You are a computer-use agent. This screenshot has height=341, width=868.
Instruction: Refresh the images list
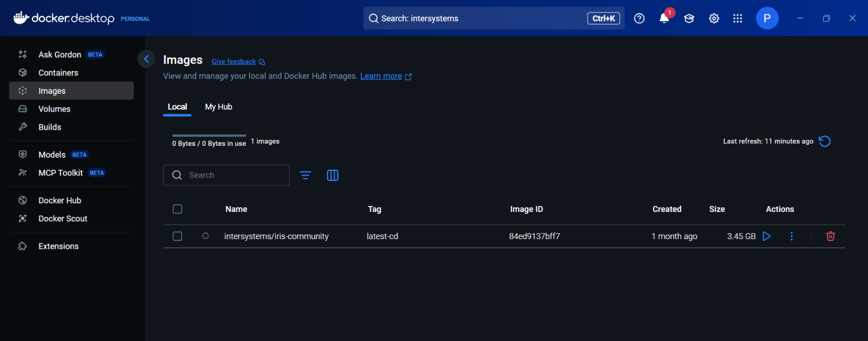click(825, 141)
